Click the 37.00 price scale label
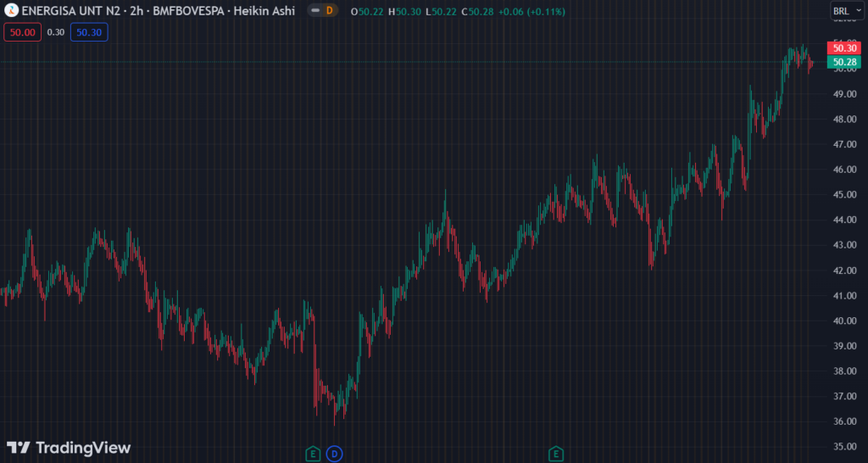Image resolution: width=868 pixels, height=463 pixels. (x=845, y=396)
